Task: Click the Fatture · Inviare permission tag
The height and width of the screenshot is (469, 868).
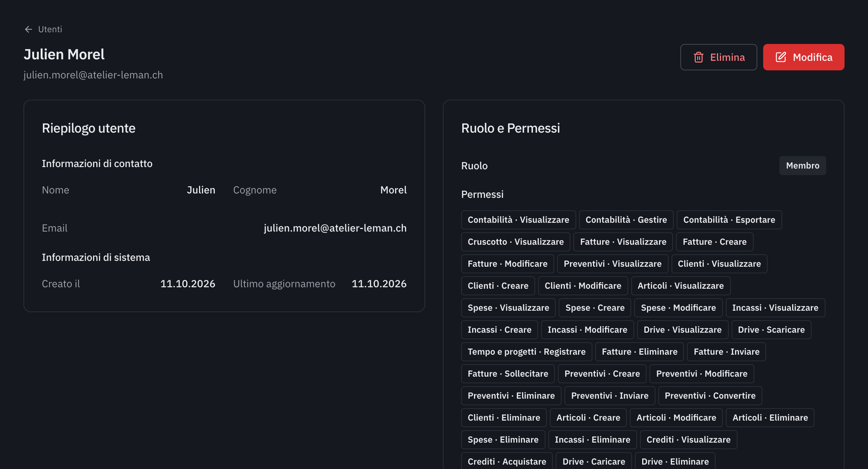Action: [727, 352]
